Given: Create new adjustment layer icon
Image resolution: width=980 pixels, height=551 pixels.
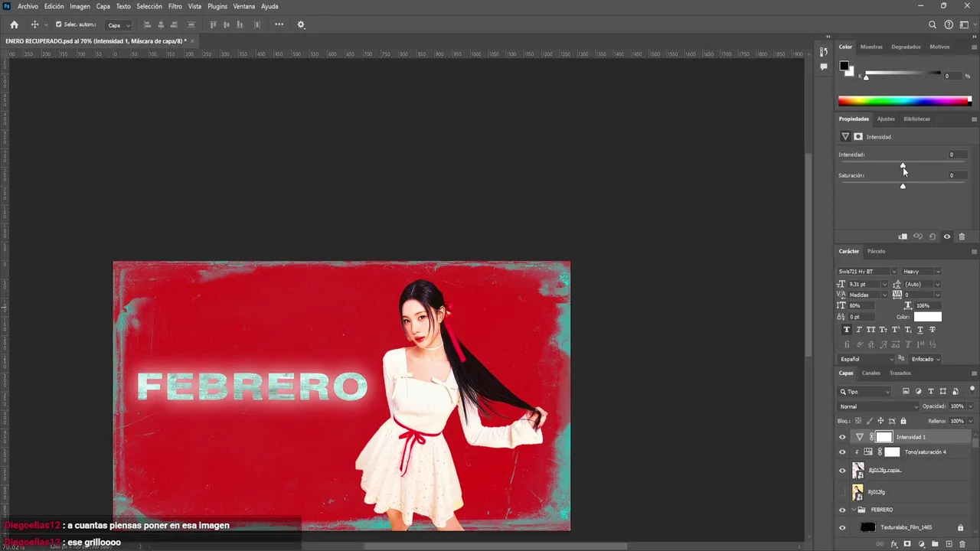Looking at the screenshot, I should [921, 544].
